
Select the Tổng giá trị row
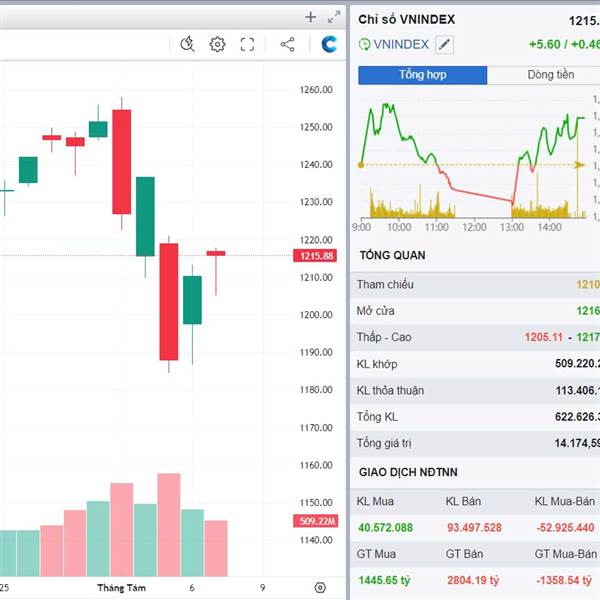coord(475,443)
